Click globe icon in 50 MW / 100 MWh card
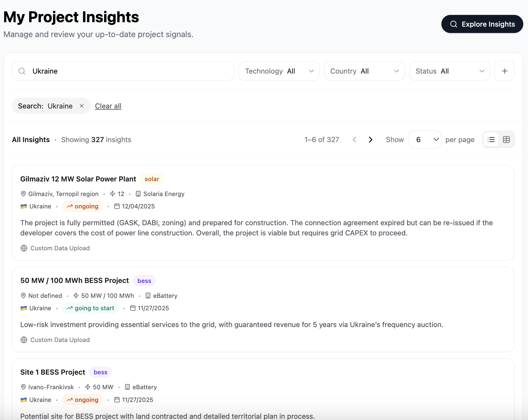Image resolution: width=528 pixels, height=420 pixels. coord(24,340)
